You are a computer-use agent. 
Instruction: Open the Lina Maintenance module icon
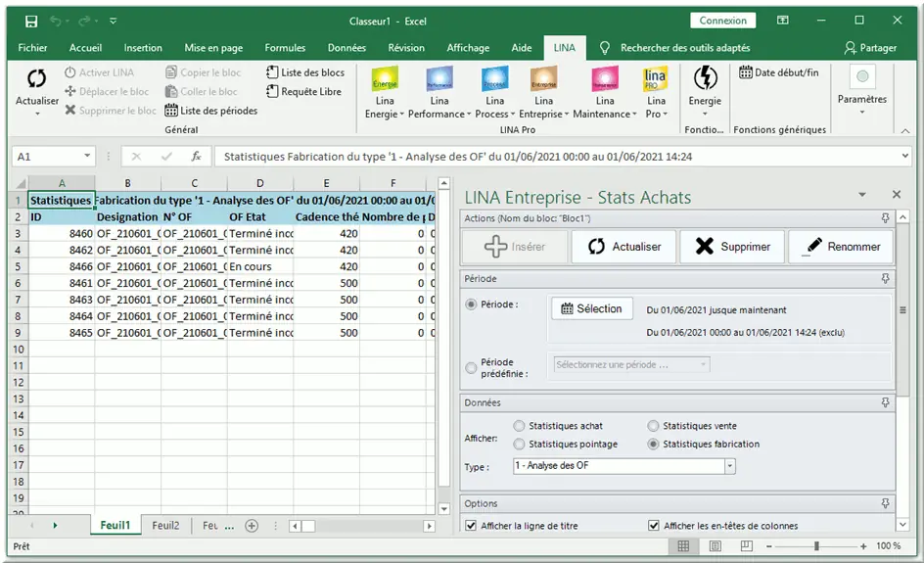[605, 78]
